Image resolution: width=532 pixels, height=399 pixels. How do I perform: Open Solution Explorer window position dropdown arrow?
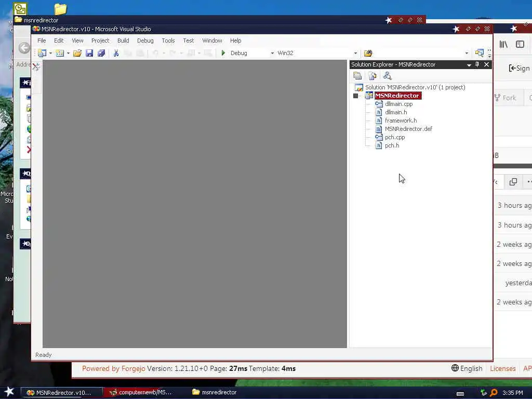tap(469, 64)
